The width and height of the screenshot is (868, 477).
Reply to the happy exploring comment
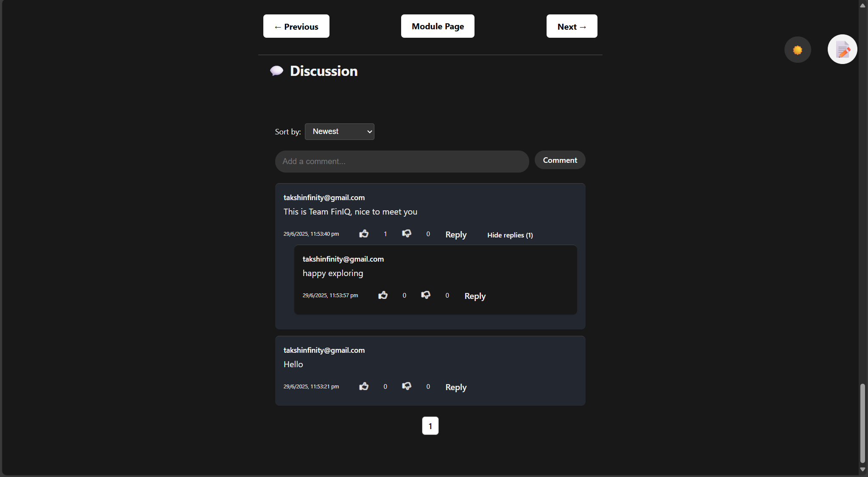[x=475, y=296]
